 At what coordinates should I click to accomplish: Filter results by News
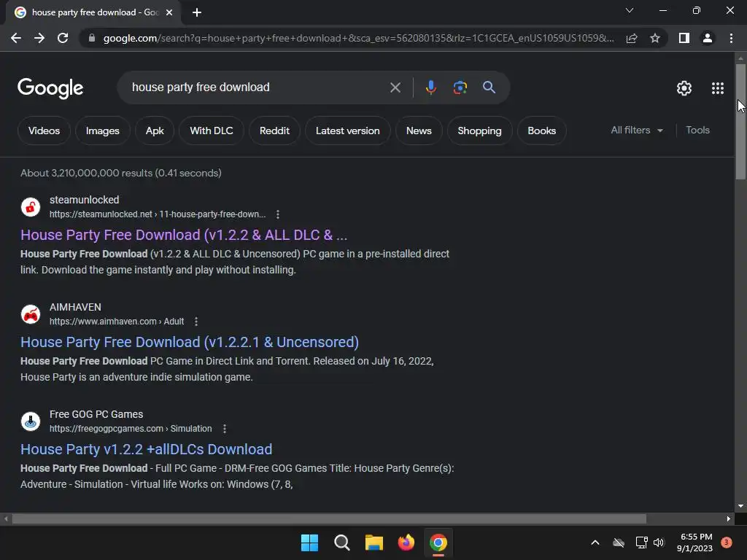coord(419,131)
